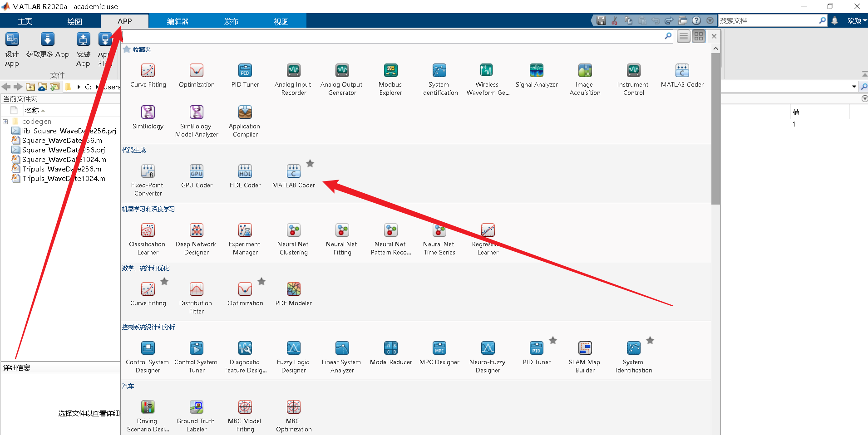Close the app gallery popup
Screen dimensions: 868x435
[714, 36]
